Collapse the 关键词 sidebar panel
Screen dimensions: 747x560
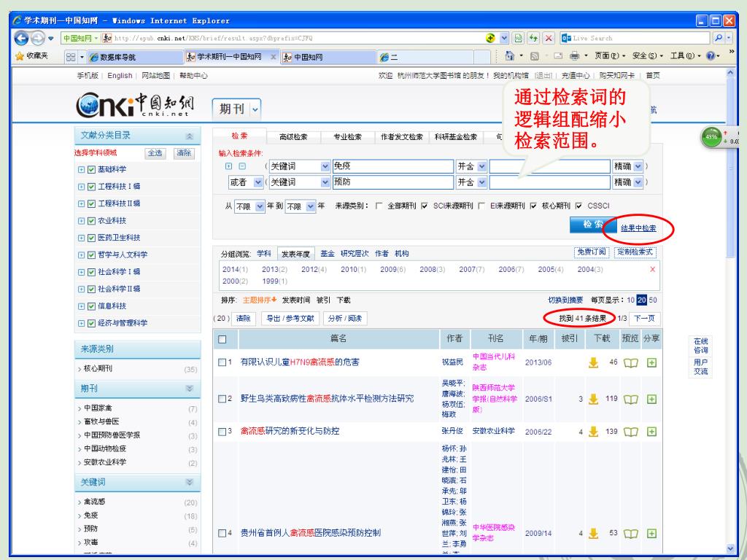pyautogui.click(x=189, y=483)
